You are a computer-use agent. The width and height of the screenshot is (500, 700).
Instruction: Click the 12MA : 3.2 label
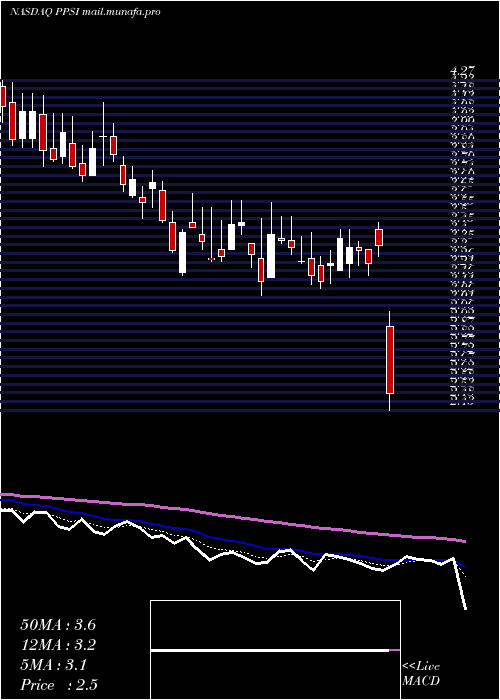(58, 645)
